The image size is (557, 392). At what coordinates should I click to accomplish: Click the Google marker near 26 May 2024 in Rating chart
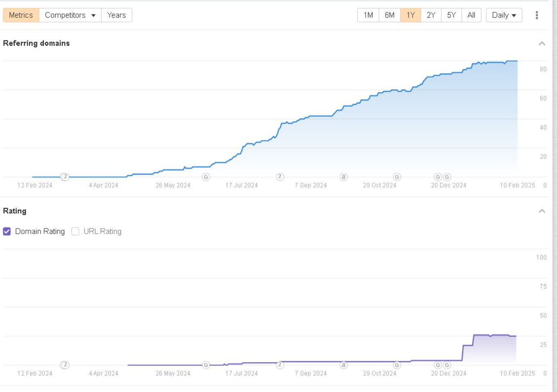click(x=206, y=365)
